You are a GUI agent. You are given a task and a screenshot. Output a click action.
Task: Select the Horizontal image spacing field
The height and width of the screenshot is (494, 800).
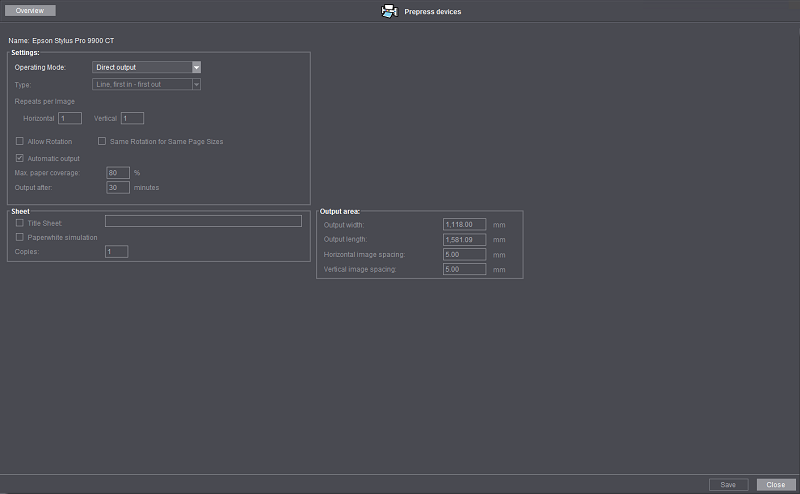coord(464,255)
